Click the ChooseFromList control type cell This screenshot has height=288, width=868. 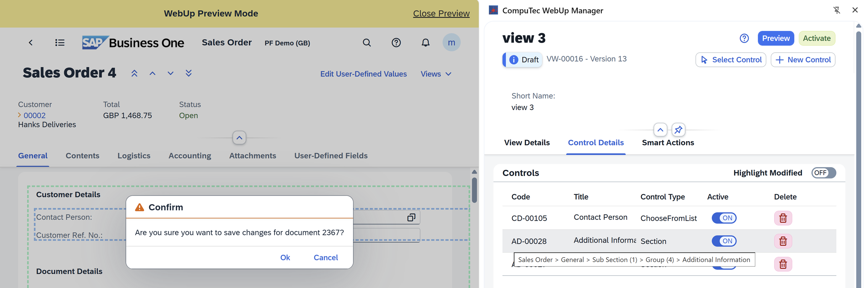[668, 218]
